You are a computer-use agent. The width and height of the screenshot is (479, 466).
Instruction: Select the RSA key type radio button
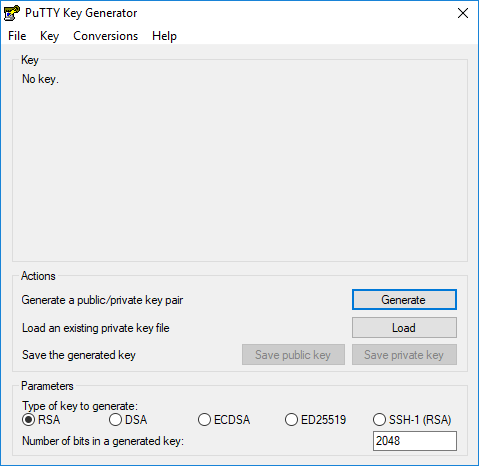pyautogui.click(x=41, y=420)
